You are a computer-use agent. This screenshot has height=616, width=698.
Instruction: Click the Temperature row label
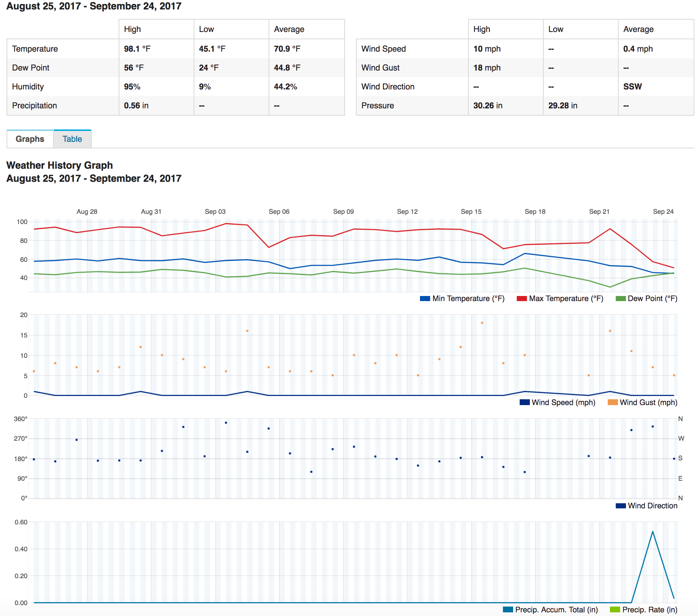click(35, 49)
